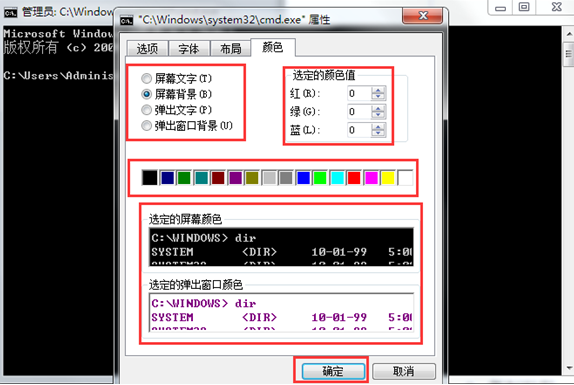Viewport: 574px width, 385px height.
Task: Pick the bright red color swatch
Action: point(354,178)
